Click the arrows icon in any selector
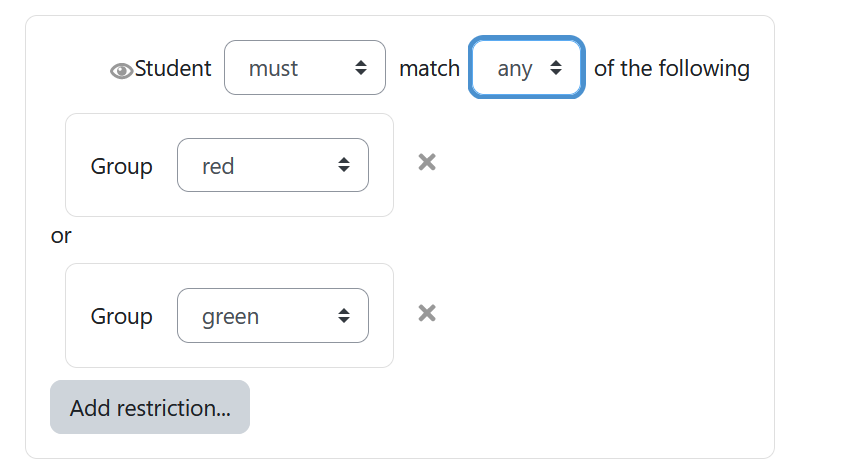This screenshot has height=470, width=857. pyautogui.click(x=556, y=68)
